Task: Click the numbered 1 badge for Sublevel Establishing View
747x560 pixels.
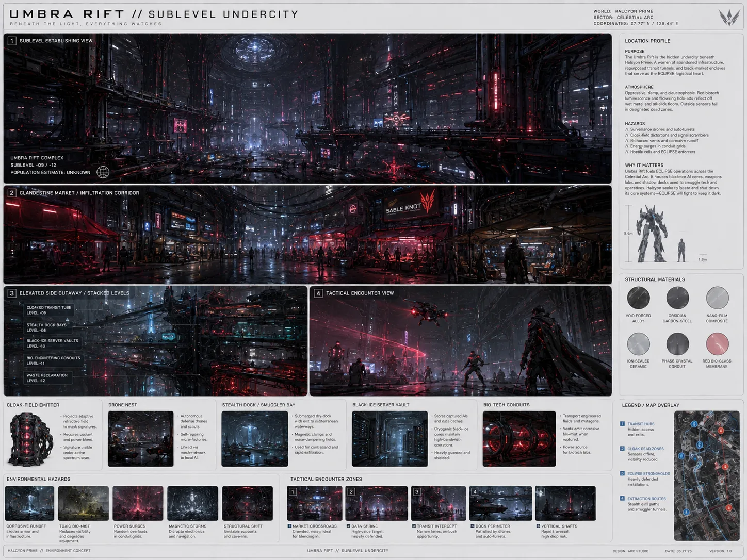Action: click(x=12, y=41)
